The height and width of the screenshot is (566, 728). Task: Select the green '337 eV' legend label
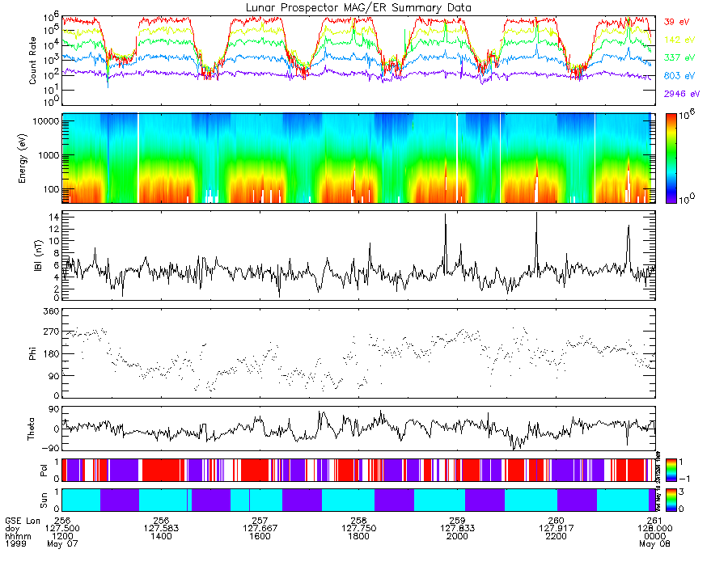pos(679,57)
